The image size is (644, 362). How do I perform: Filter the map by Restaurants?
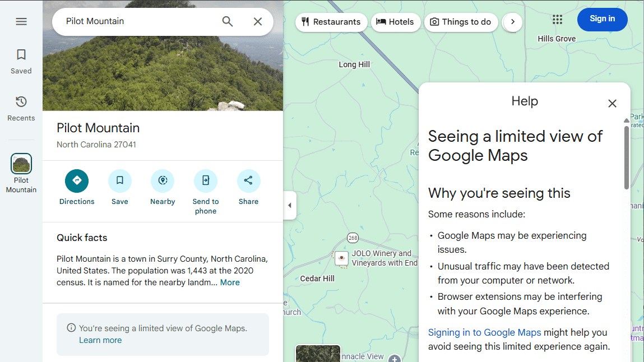click(331, 22)
